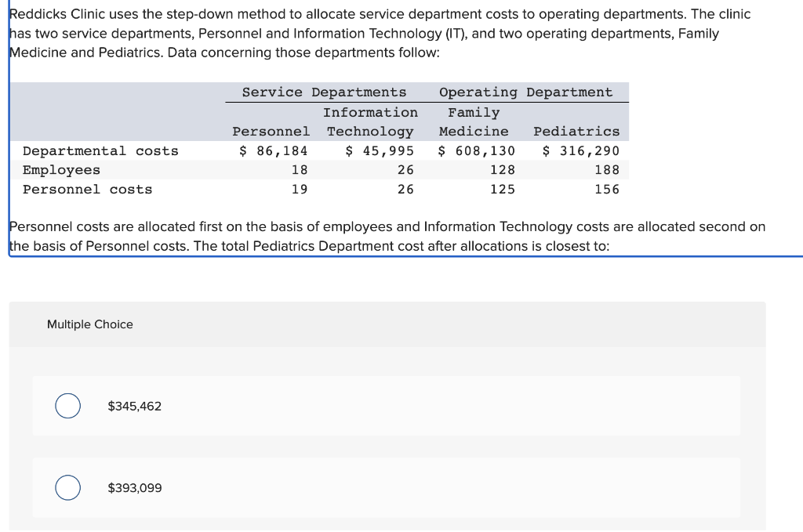Click the Information Technology column header
Screen dimensions: 803x532
click(370, 121)
